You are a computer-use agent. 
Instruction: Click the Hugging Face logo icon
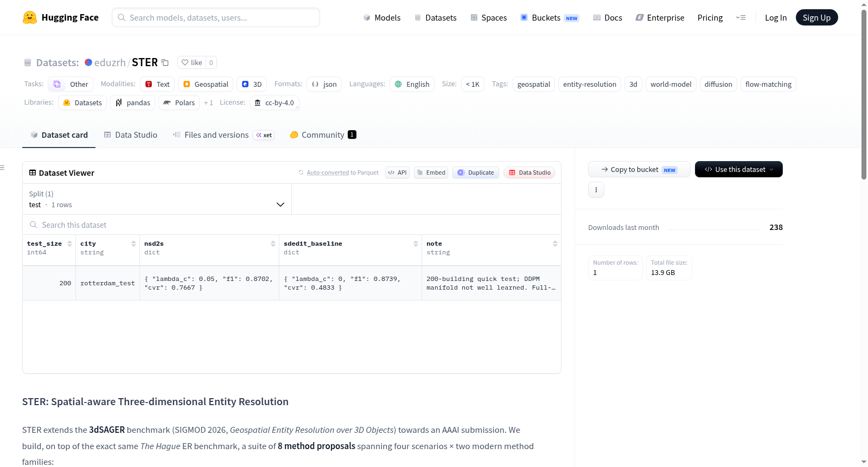(x=30, y=17)
